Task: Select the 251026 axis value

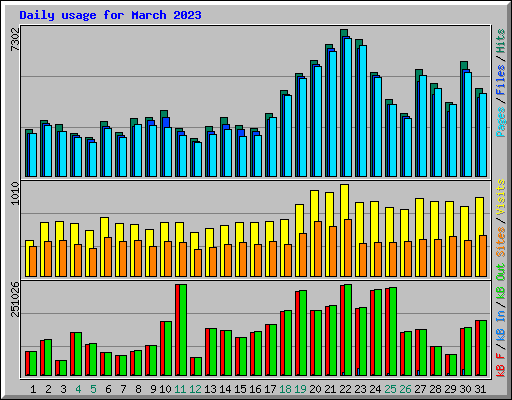Action: coord(15,299)
